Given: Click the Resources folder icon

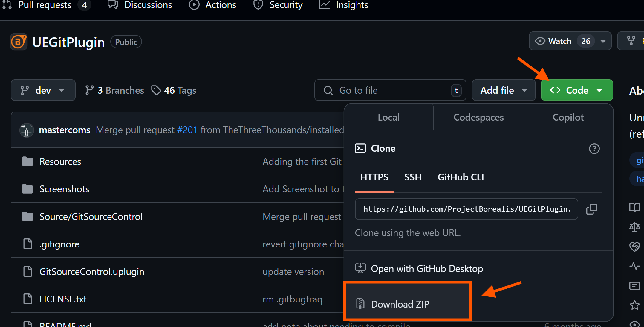Looking at the screenshot, I should point(27,162).
